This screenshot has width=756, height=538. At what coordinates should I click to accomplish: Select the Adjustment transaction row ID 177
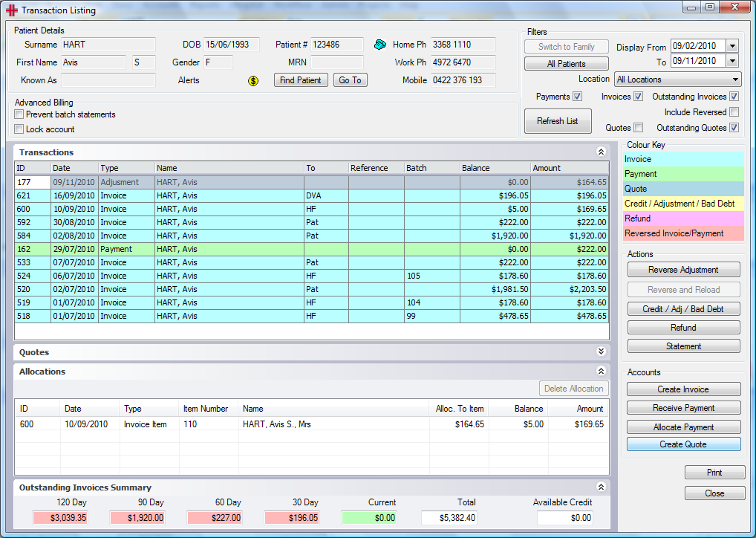click(x=311, y=182)
